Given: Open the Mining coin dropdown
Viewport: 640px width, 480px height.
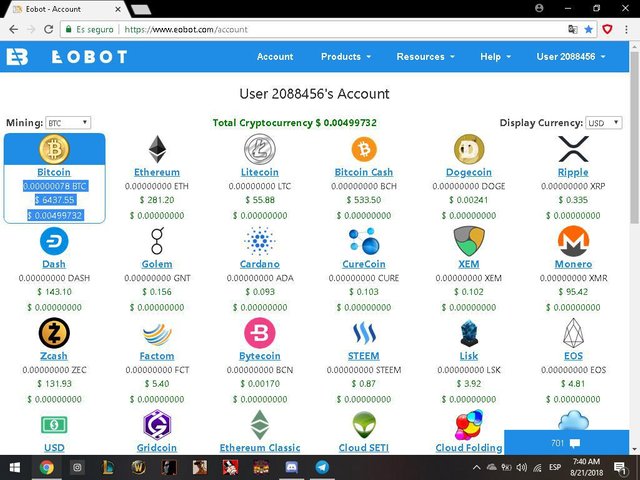Looking at the screenshot, I should pyautogui.click(x=68, y=123).
